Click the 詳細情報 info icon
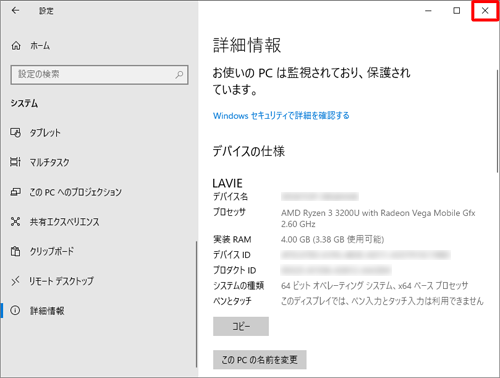The image size is (500, 378). 15,311
